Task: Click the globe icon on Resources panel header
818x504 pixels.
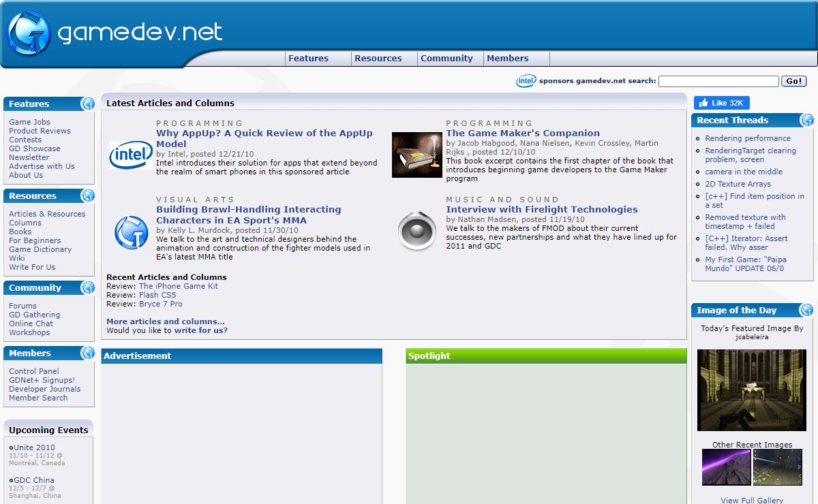Action: [x=88, y=195]
